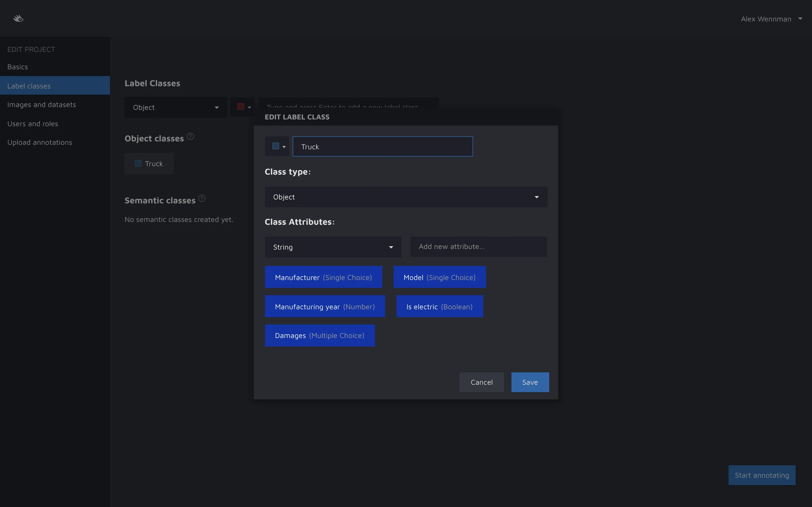Open the color picker in Edit Label Class
812x507 pixels.
(277, 146)
